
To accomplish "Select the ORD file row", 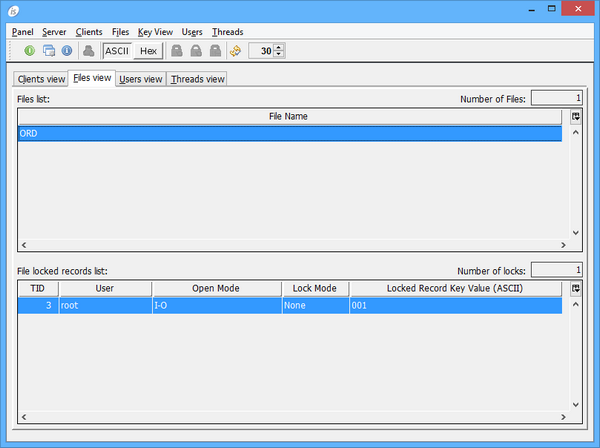I will [x=289, y=133].
